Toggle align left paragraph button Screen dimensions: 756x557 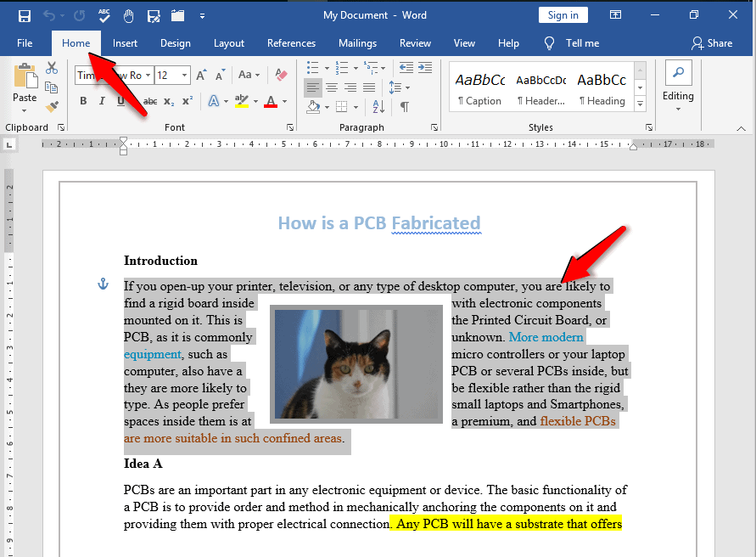[313, 87]
